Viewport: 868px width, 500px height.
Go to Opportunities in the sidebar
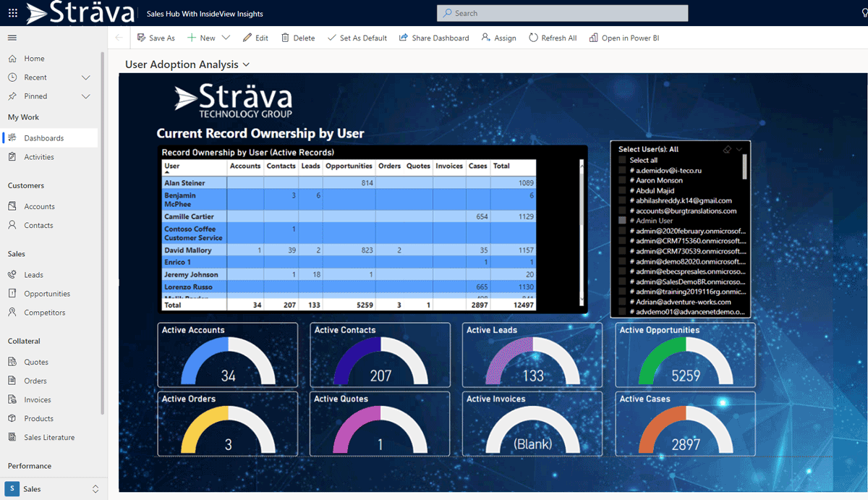[x=47, y=294]
